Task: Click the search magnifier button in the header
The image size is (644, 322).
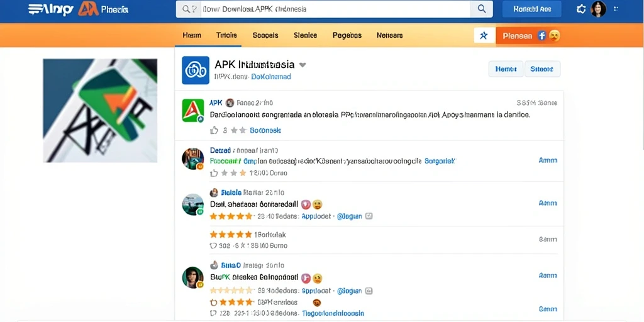Action: [x=482, y=9]
